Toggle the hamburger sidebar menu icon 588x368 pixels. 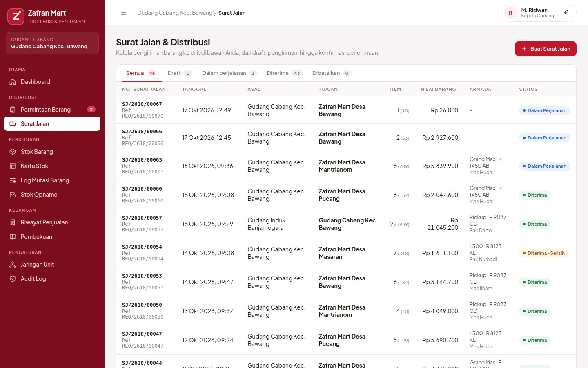[x=124, y=13]
